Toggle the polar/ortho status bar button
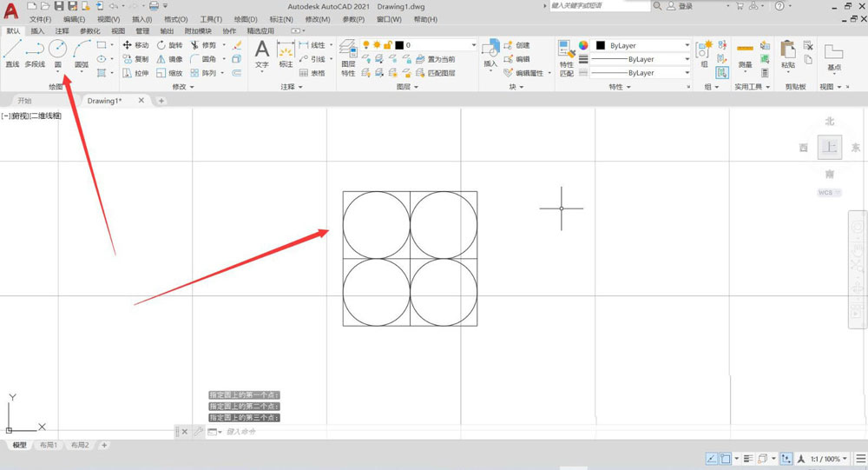 click(x=712, y=459)
